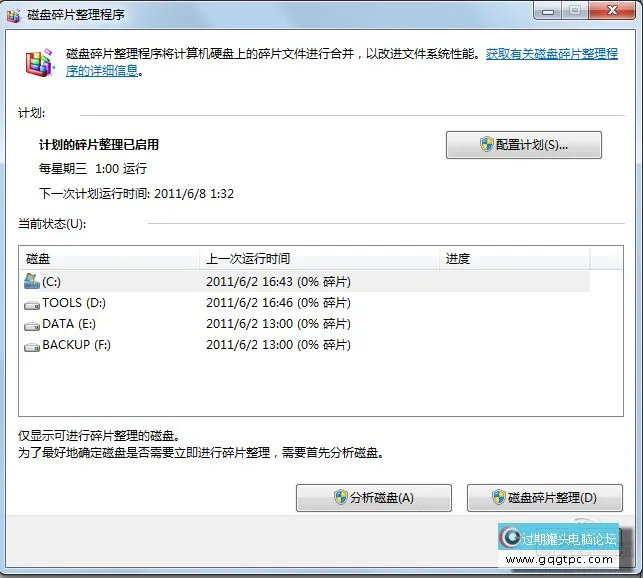This screenshot has width=643, height=578.
Task: Select the (C:) drive row label
Action: coord(51,282)
